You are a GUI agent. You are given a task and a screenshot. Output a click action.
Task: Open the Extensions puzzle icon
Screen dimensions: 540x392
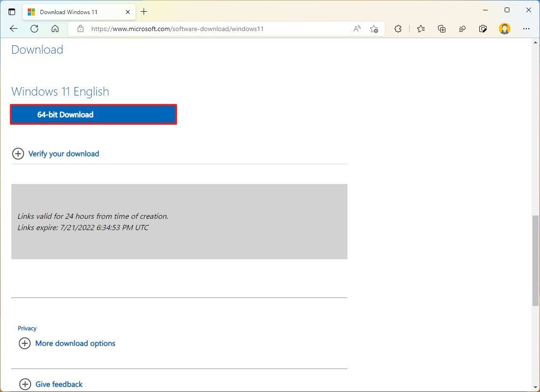398,29
